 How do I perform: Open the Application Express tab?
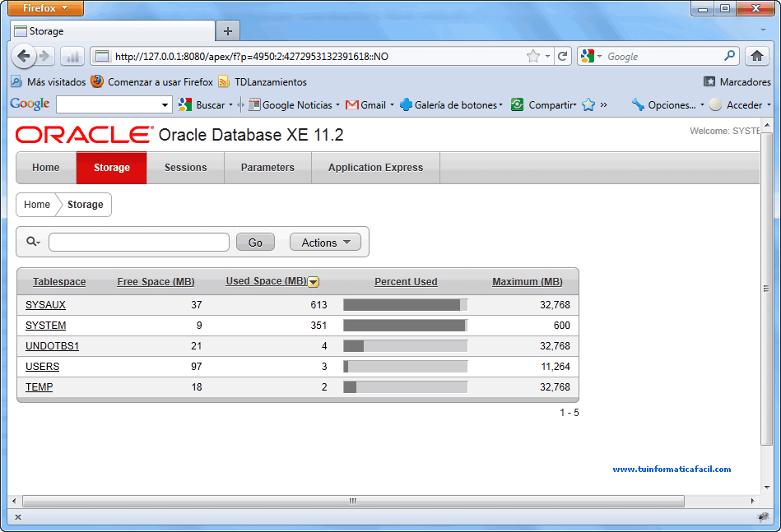coord(375,168)
